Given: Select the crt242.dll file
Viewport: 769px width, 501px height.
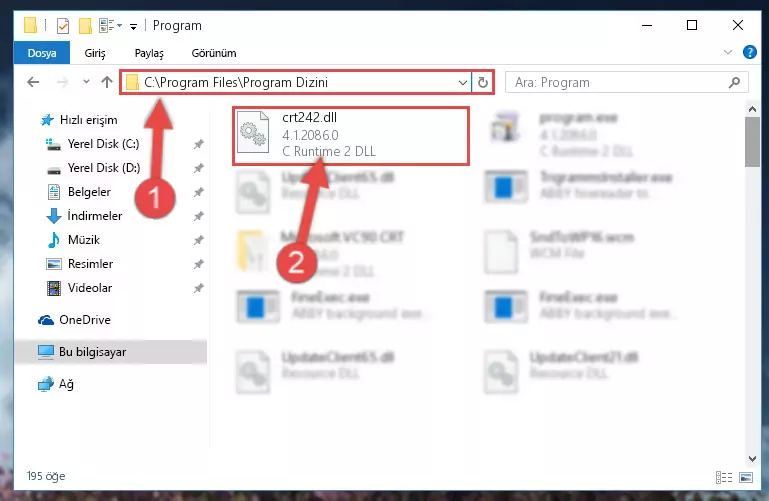Looking at the screenshot, I should pyautogui.click(x=351, y=135).
